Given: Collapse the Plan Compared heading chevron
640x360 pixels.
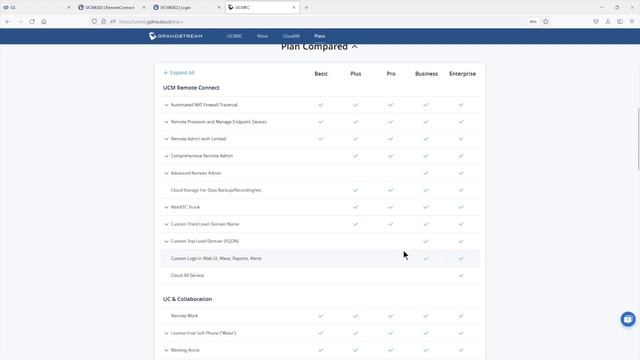Looking at the screenshot, I should click(x=355, y=47).
